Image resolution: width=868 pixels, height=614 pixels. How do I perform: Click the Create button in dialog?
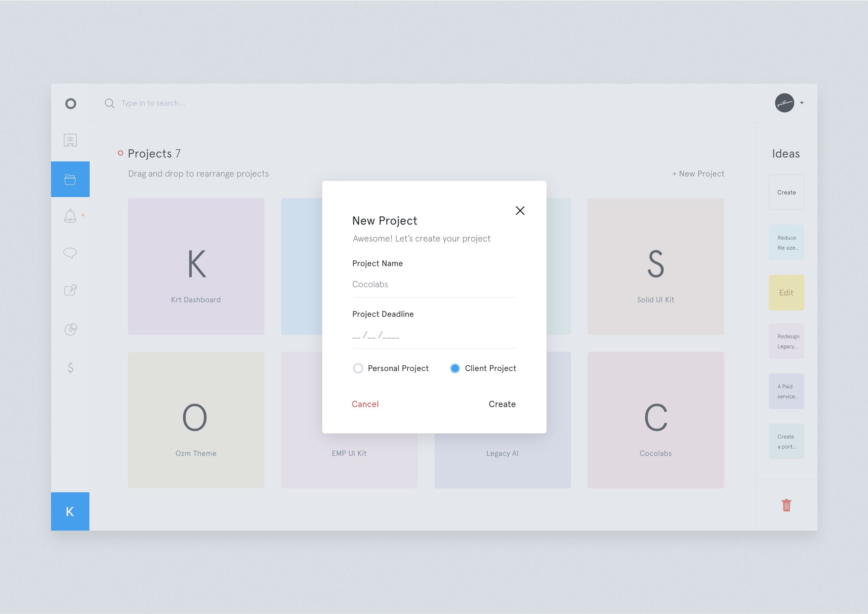[502, 404]
